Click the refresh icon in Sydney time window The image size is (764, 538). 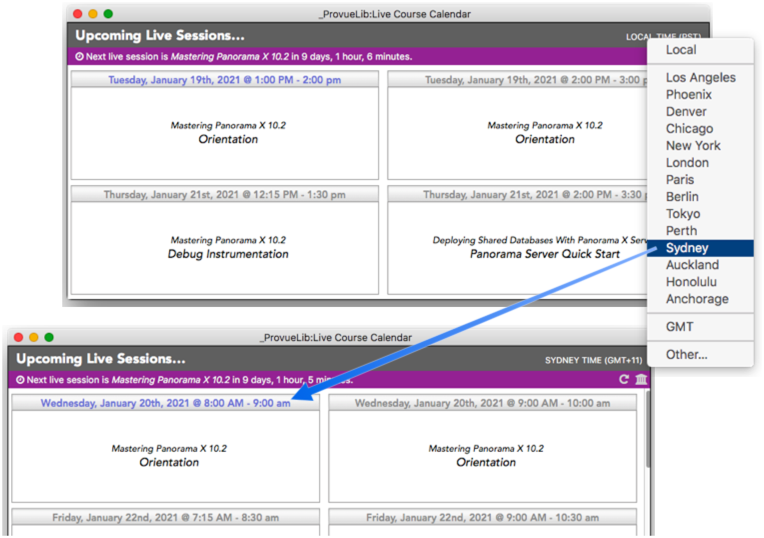pyautogui.click(x=624, y=379)
